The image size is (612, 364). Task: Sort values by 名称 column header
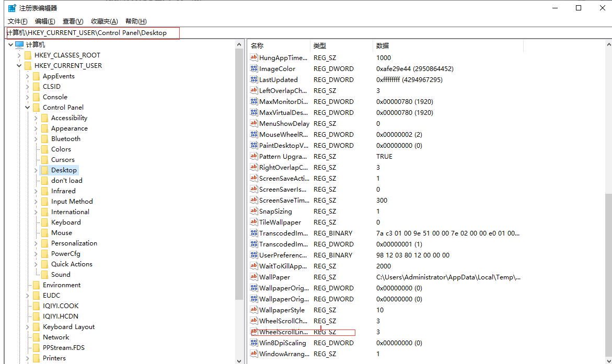tap(257, 46)
